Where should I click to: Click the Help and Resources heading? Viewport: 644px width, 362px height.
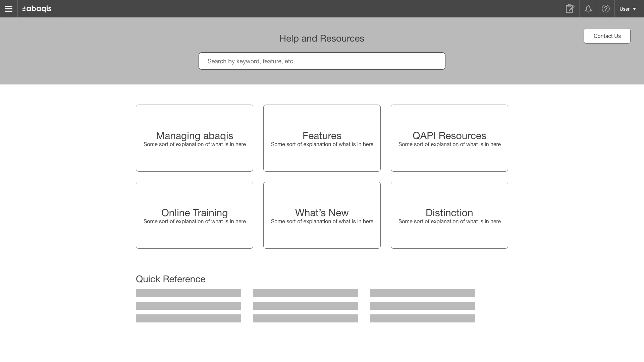click(x=322, y=39)
